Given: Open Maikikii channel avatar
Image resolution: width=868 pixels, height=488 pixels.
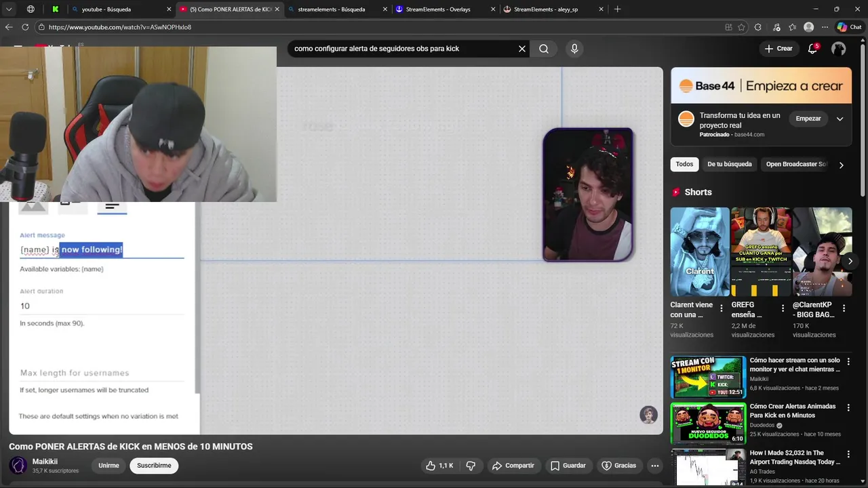Looking at the screenshot, I should (18, 466).
